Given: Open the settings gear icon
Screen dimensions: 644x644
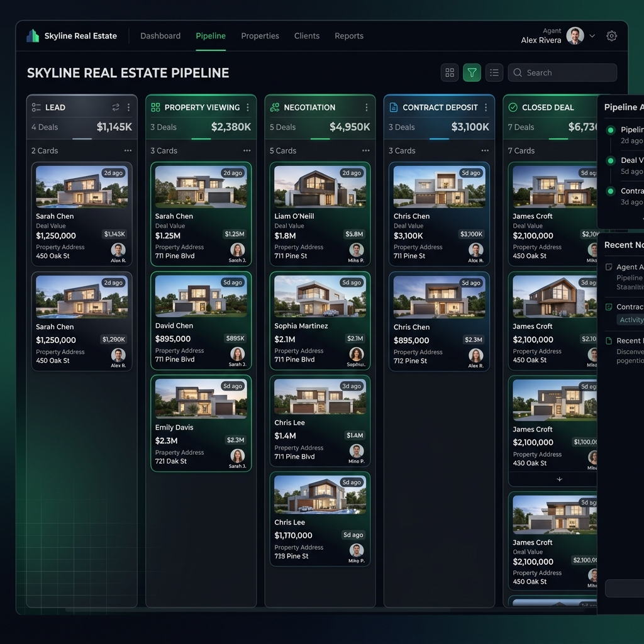Looking at the screenshot, I should click(611, 36).
